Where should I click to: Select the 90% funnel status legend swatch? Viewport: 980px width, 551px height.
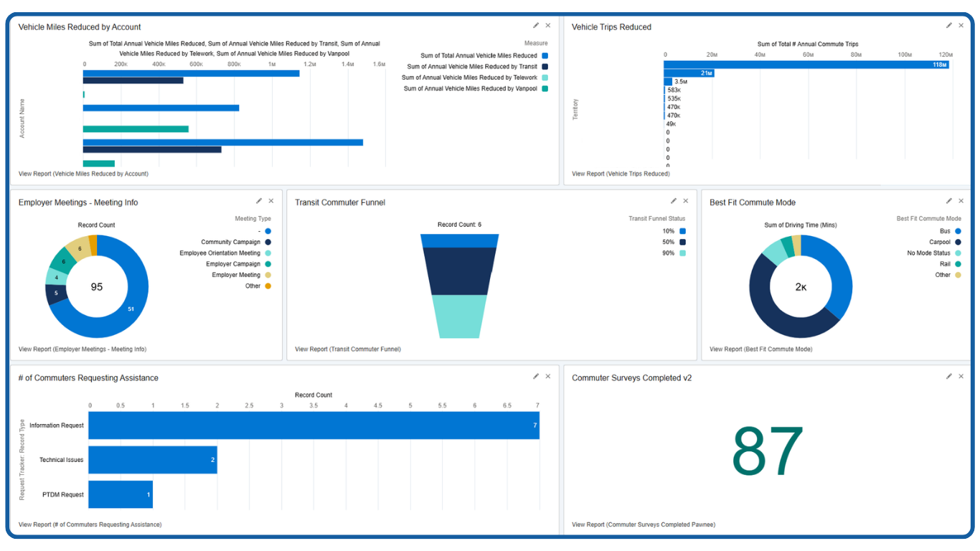(x=682, y=253)
